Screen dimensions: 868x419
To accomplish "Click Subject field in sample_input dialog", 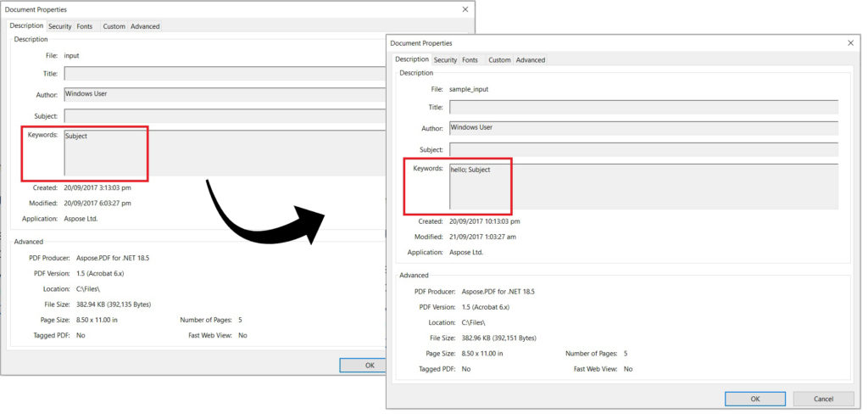I will 643,149.
